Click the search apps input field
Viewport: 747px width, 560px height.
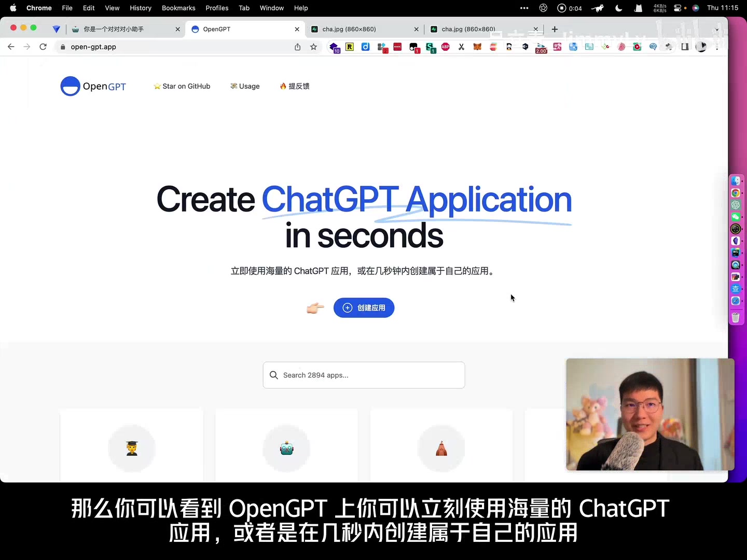(x=364, y=375)
